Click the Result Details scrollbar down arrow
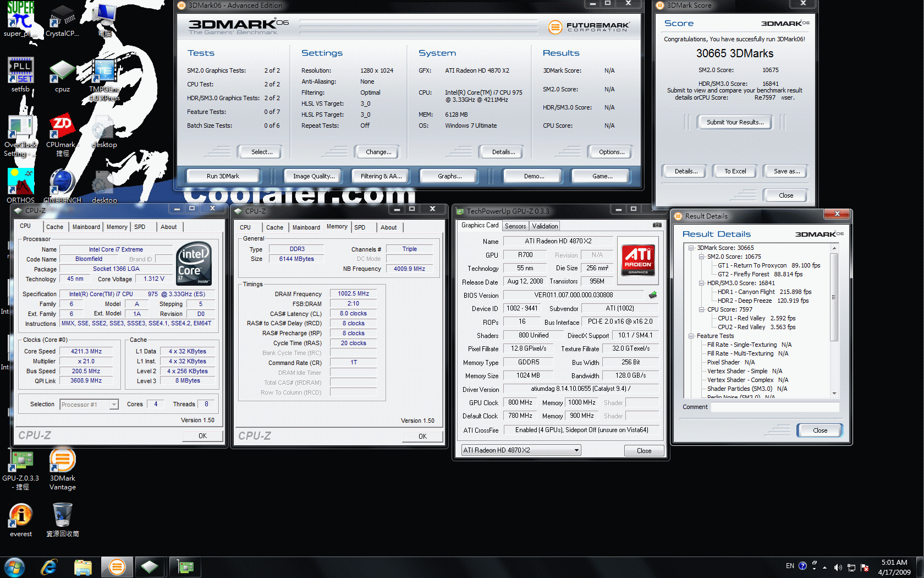The height and width of the screenshot is (578, 924). (834, 393)
